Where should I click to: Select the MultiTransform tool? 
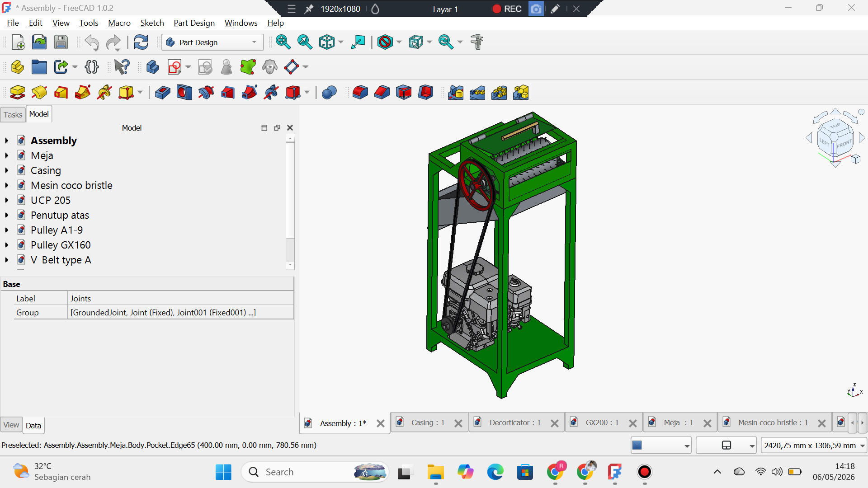[x=521, y=93]
